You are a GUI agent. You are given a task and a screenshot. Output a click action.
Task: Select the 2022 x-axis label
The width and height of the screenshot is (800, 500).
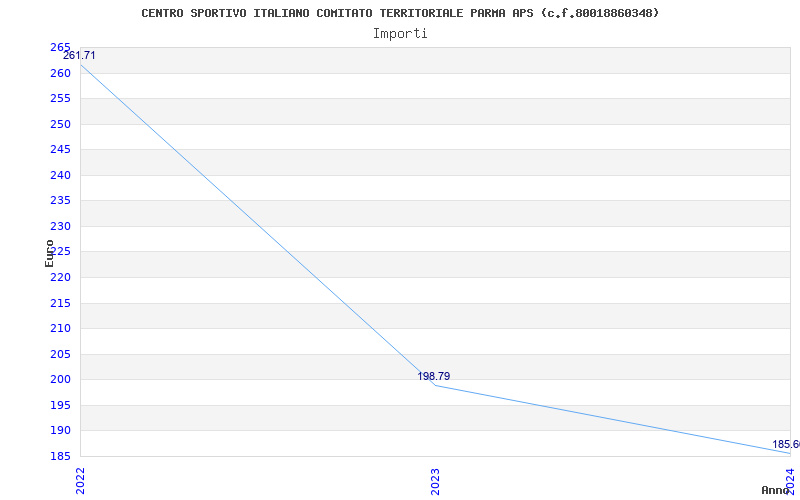pos(81,481)
